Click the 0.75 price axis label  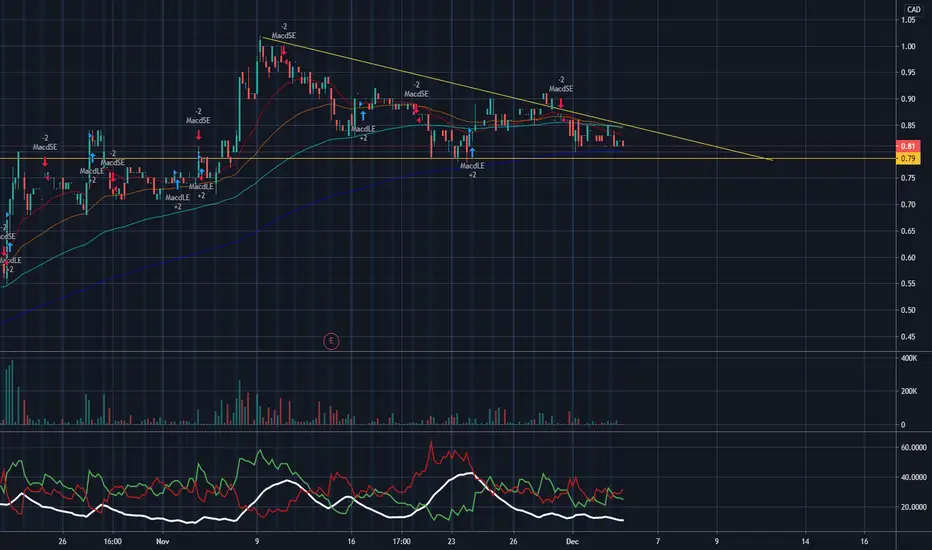tap(908, 178)
